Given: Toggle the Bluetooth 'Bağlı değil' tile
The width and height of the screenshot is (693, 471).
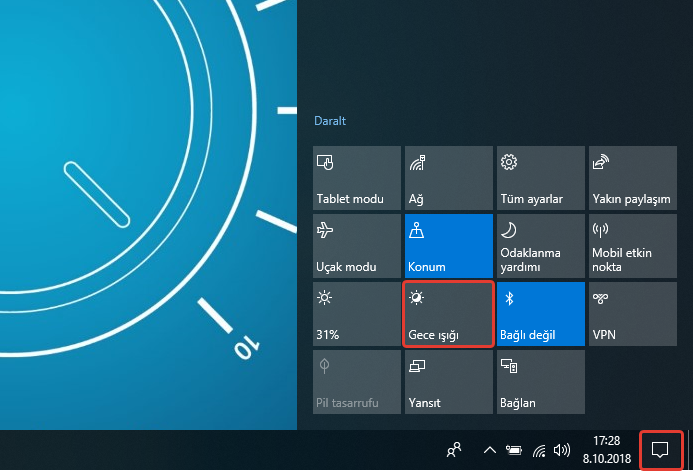Looking at the screenshot, I should (x=540, y=314).
